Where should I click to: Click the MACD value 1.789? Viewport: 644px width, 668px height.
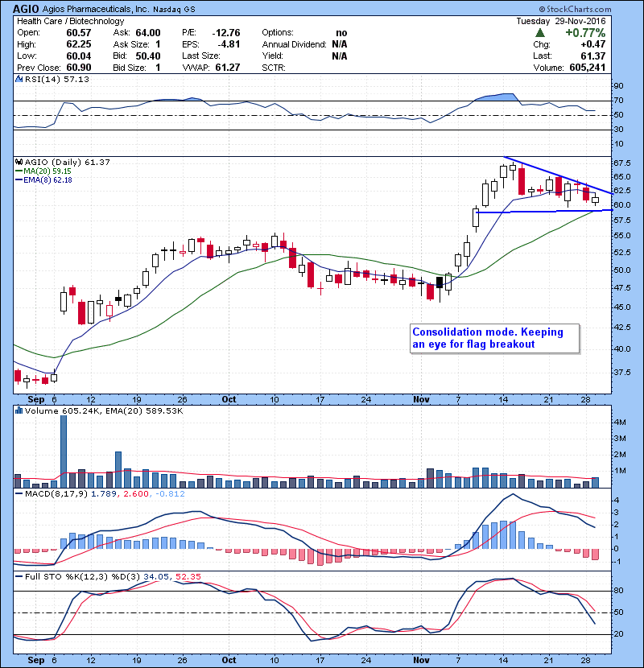[104, 494]
